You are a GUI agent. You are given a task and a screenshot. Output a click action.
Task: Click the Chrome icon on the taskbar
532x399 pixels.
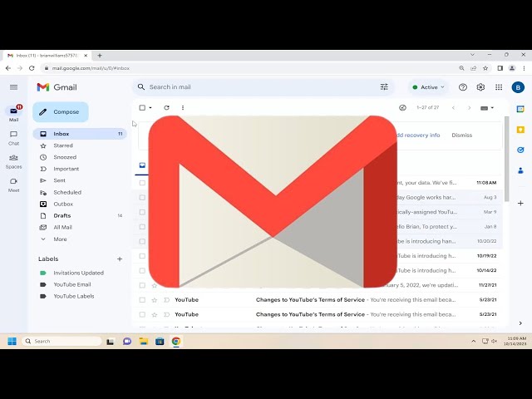point(175,341)
